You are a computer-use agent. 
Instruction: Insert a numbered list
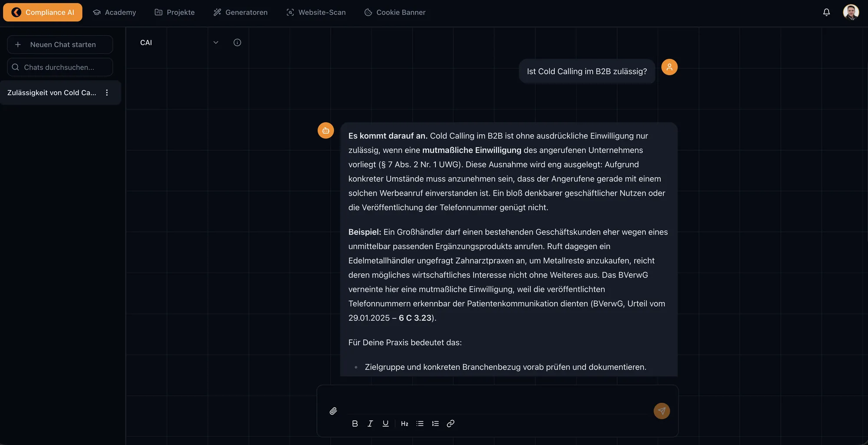tap(435, 423)
